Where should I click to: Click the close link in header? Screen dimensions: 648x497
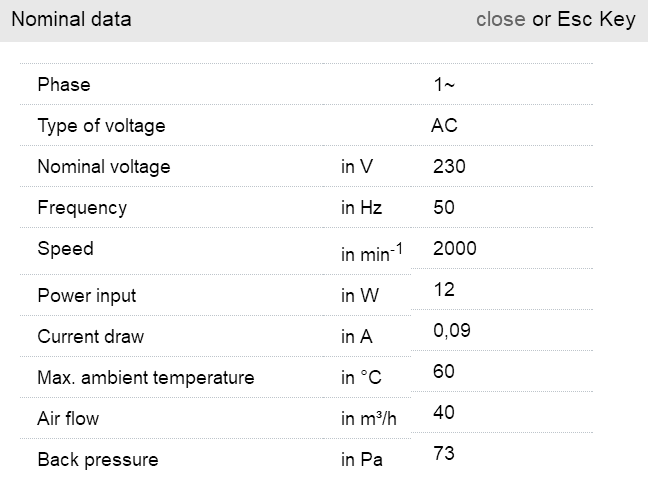(x=500, y=19)
